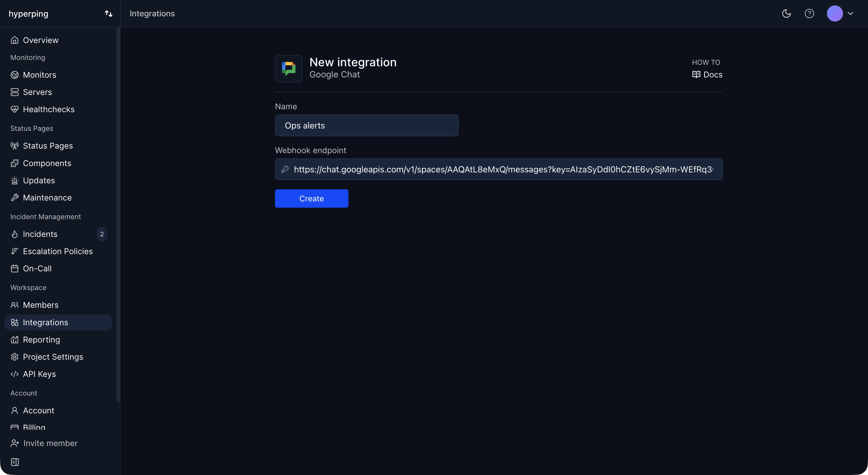Click the Servers stack icon
This screenshot has width=868, height=475.
pyautogui.click(x=14, y=92)
